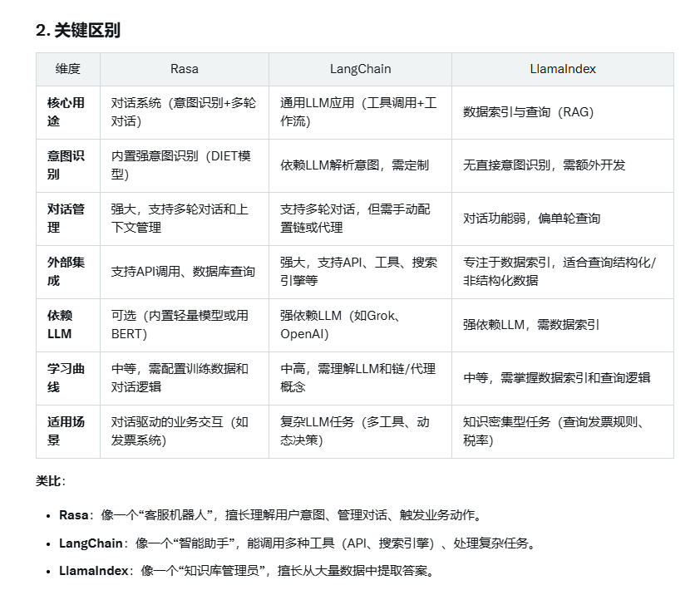Click cell "支持多轮对话，但需手动配置链或代理"

coord(360,219)
